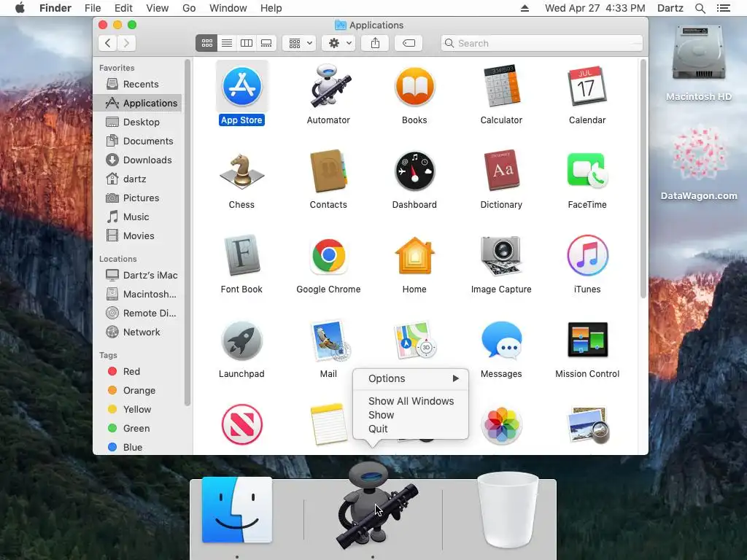Open Network in the sidebar Locations

pyautogui.click(x=137, y=332)
